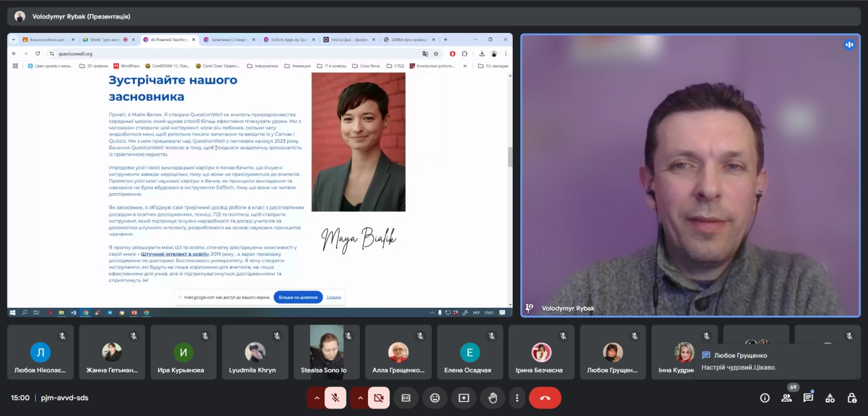Open host controls lock icon
Screen dimensions: 868x416
click(852, 398)
